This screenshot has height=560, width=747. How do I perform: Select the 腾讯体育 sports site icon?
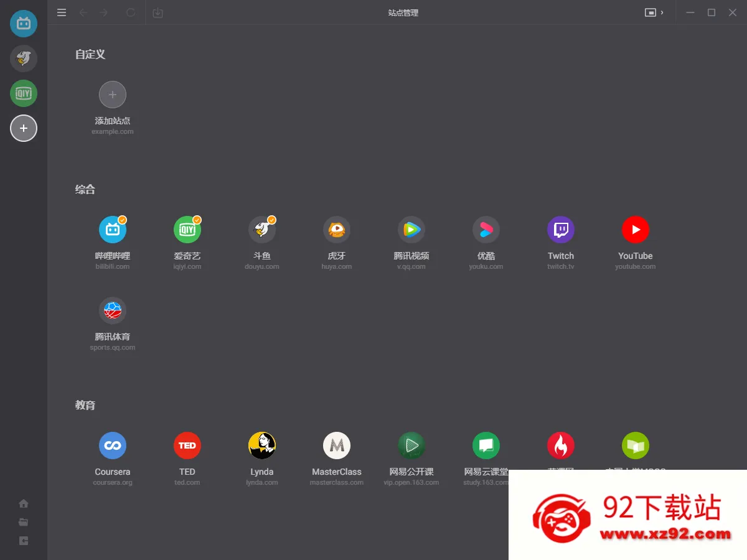[x=113, y=310]
